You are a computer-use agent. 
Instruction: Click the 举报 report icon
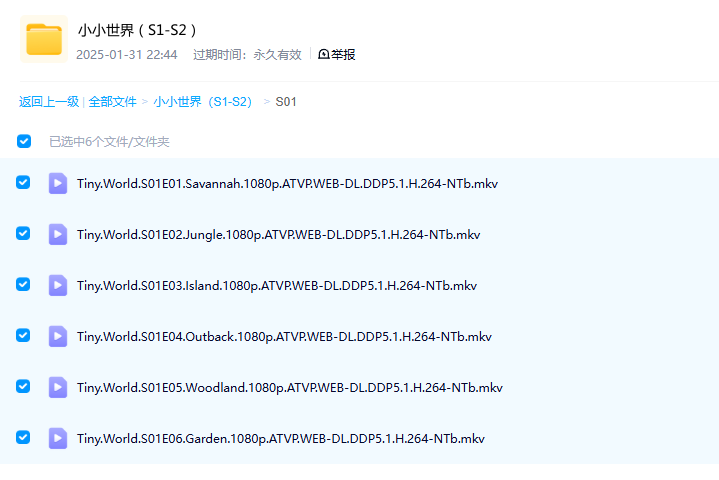[324, 55]
